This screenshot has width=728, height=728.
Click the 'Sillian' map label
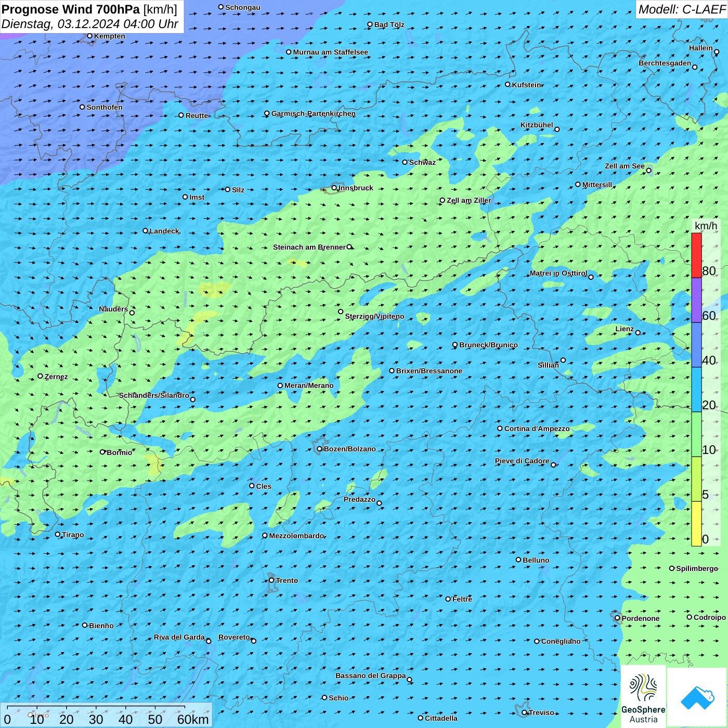pyautogui.click(x=548, y=365)
